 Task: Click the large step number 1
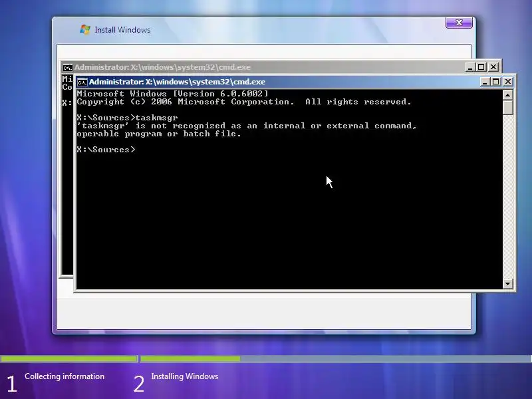point(11,384)
